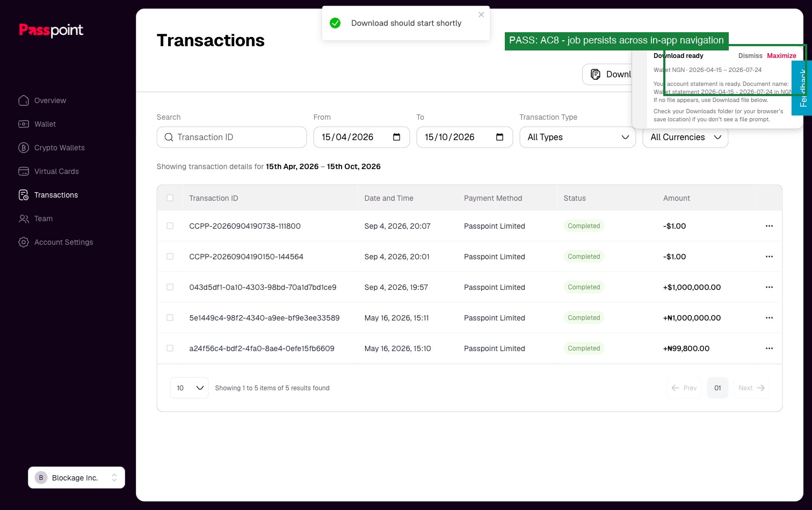Expand the All Types dropdown
Viewport: 812px width, 510px height.
pos(578,137)
